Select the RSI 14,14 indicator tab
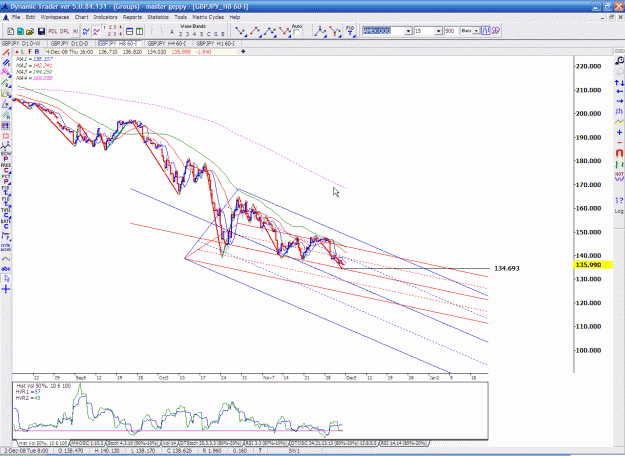625x456 pixels. coord(404,443)
